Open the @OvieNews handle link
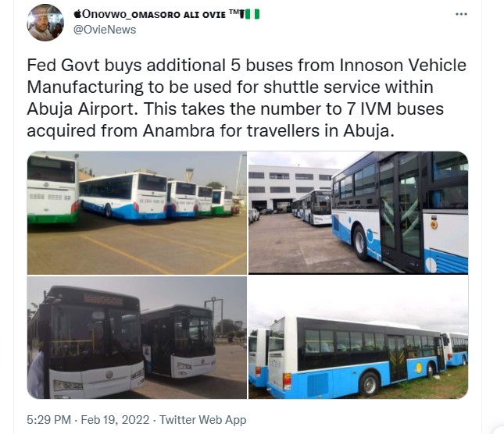The image size is (504, 434). point(105,30)
